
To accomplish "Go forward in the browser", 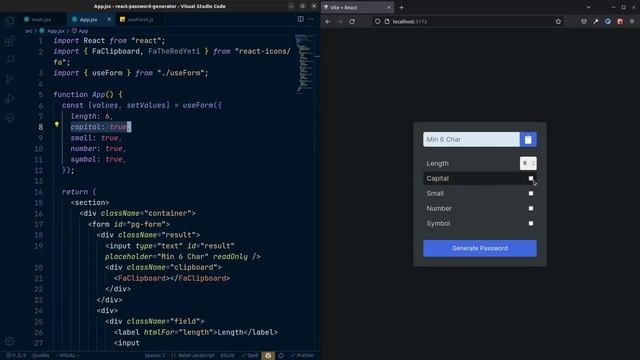I will 340,21.
